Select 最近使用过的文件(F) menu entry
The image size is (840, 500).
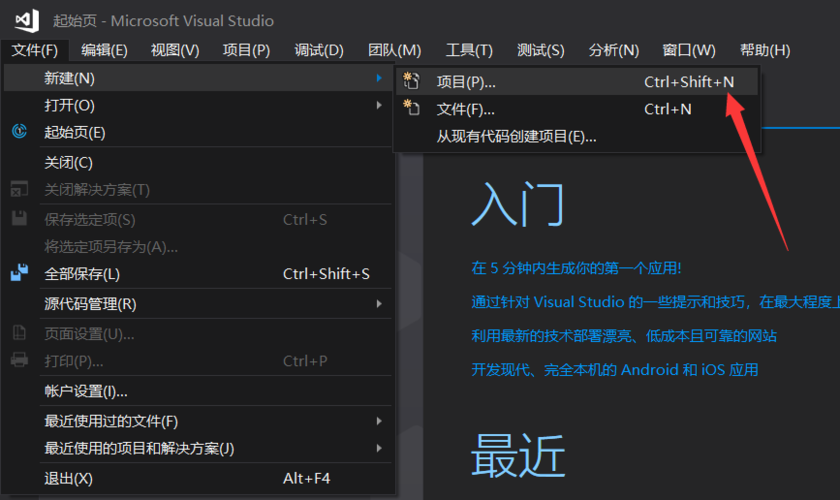[x=198, y=421]
